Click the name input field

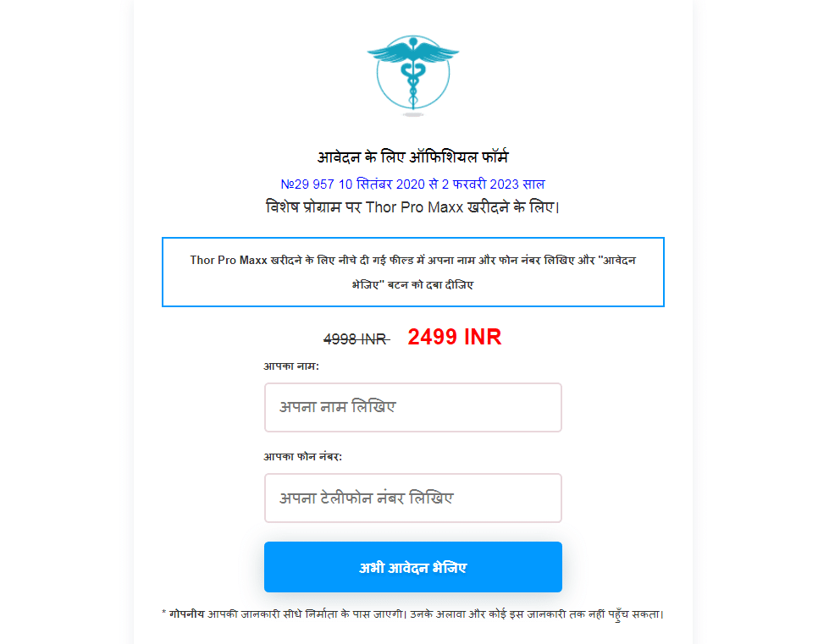[413, 407]
